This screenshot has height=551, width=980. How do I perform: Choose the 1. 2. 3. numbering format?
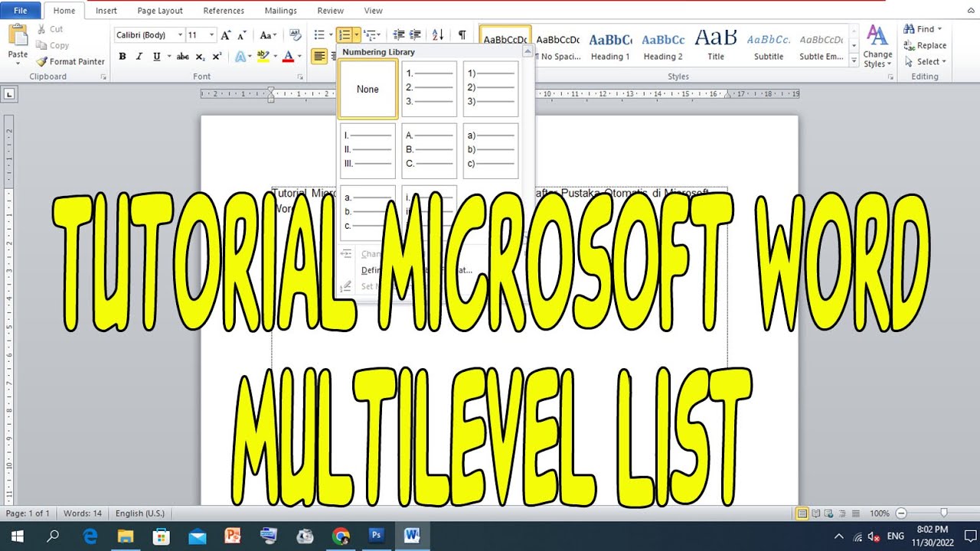pyautogui.click(x=430, y=89)
